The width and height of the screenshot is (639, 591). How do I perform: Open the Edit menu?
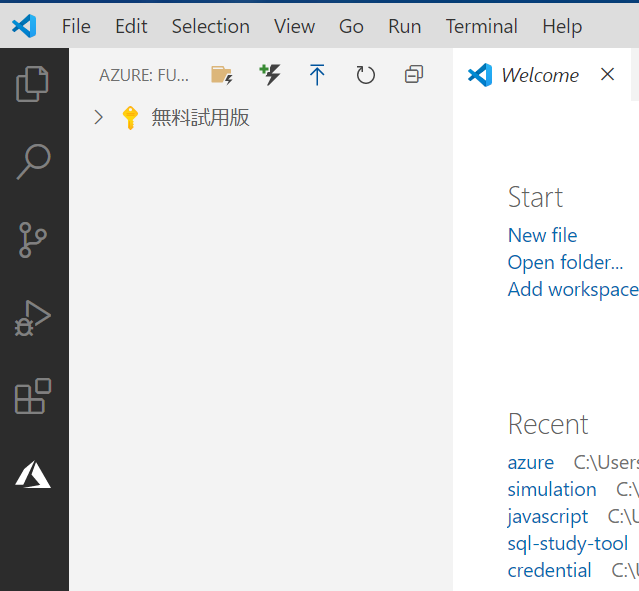click(x=131, y=26)
